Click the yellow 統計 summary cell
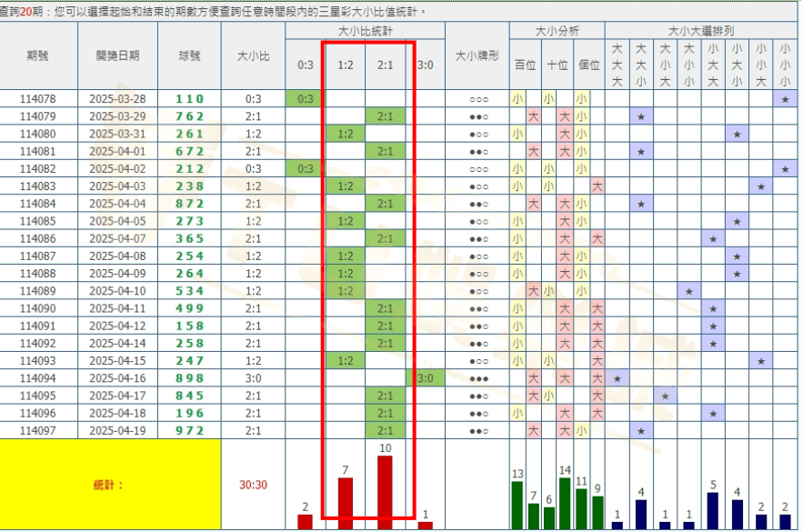Image resolution: width=803 pixels, height=532 pixels. click(110, 485)
